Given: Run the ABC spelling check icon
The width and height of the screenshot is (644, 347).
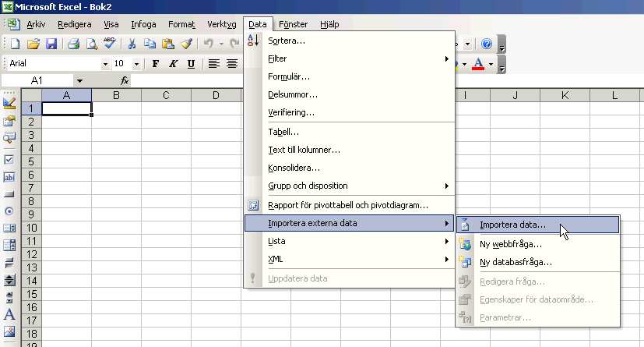Looking at the screenshot, I should click(x=109, y=43).
